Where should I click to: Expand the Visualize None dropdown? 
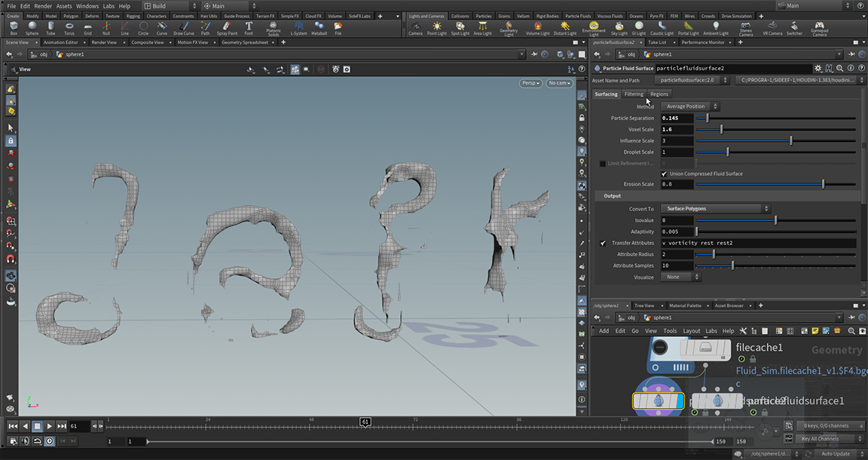pos(680,277)
